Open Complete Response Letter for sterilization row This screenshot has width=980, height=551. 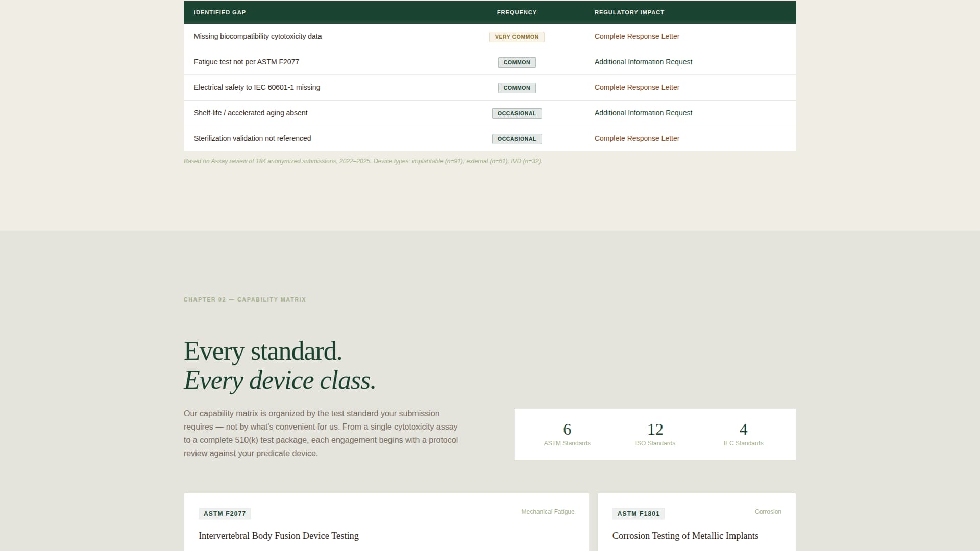[x=636, y=138]
